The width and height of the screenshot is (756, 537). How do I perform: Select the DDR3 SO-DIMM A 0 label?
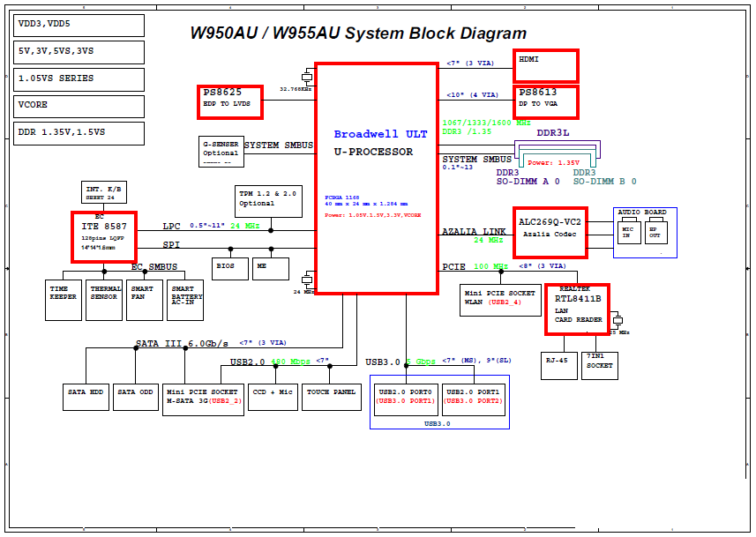click(528, 177)
